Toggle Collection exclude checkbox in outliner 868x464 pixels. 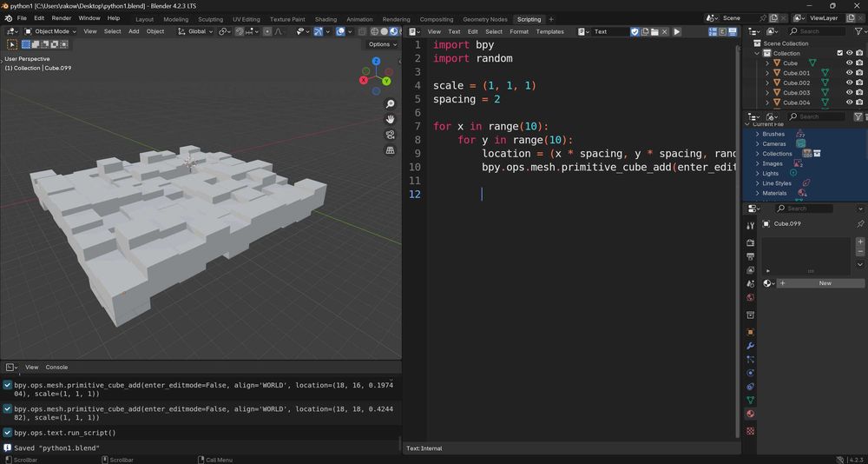pyautogui.click(x=839, y=53)
